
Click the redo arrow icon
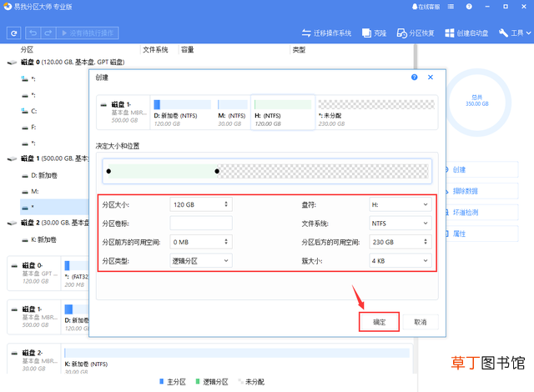click(48, 33)
